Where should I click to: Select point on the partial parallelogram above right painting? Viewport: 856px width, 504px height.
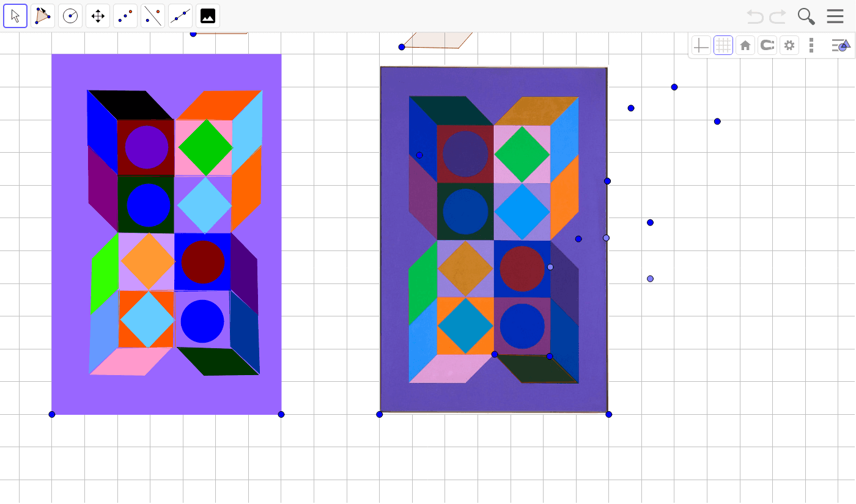(x=402, y=47)
